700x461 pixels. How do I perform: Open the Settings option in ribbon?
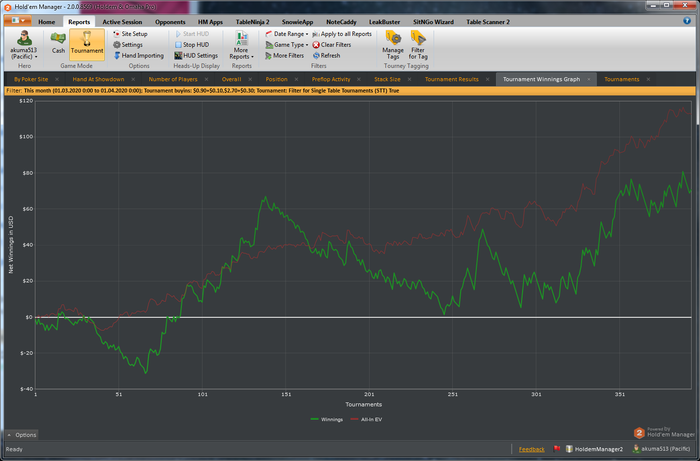(128, 45)
